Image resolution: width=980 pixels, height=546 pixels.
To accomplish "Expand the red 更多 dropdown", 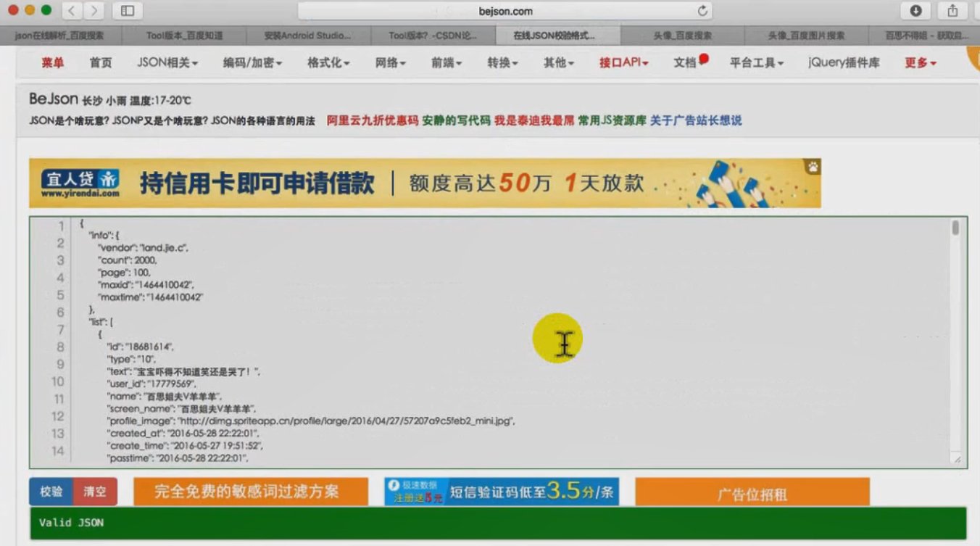I will pyautogui.click(x=921, y=63).
